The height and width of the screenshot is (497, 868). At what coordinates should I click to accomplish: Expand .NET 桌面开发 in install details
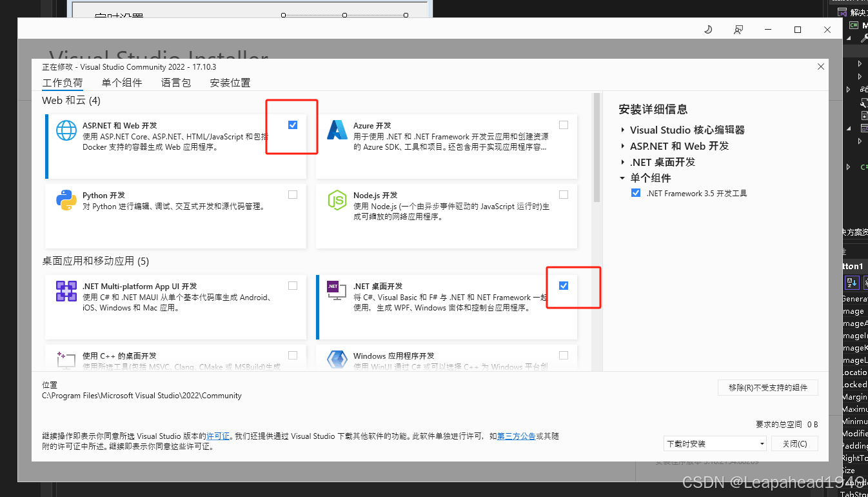tap(623, 162)
